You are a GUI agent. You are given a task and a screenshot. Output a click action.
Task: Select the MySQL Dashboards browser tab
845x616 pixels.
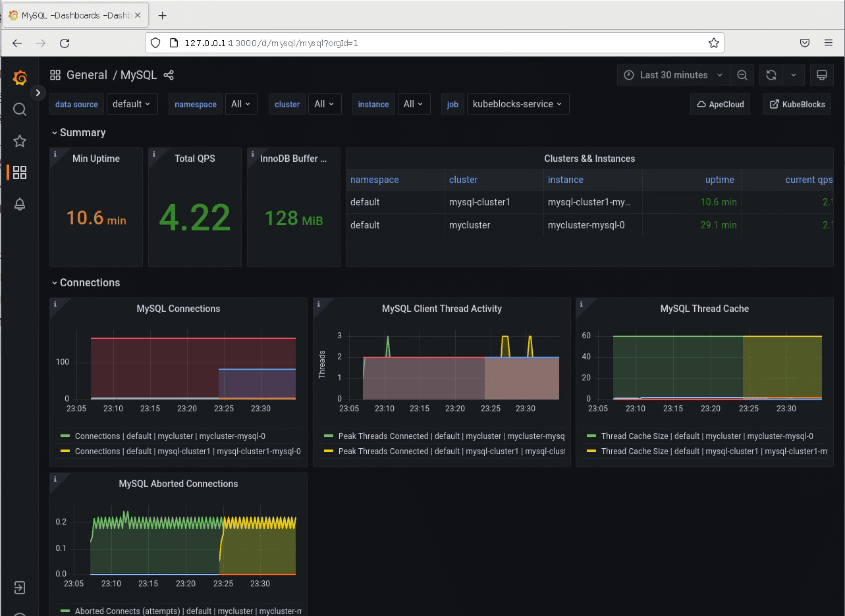76,15
